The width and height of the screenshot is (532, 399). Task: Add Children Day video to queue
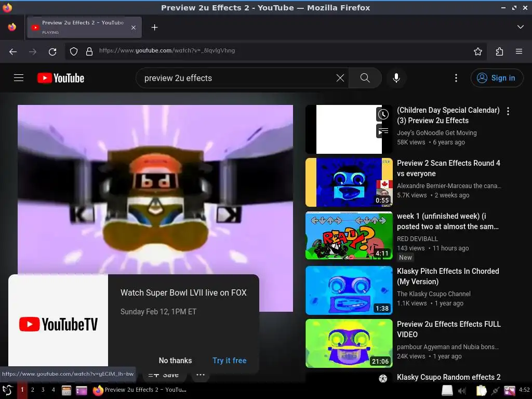383,131
